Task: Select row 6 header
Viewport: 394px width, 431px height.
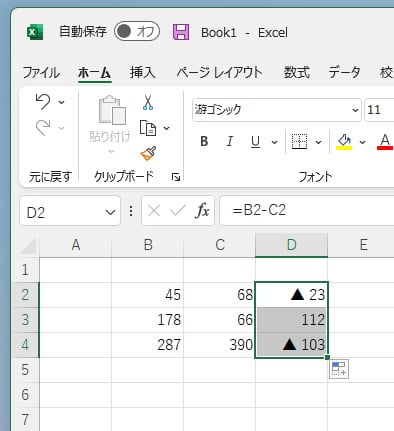Action: pyautogui.click(x=26, y=395)
